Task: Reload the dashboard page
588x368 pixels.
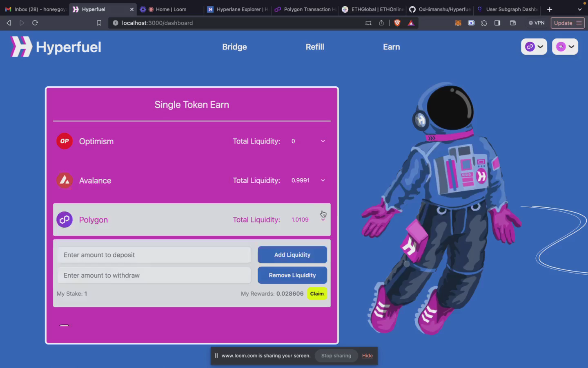Action: 35,23
